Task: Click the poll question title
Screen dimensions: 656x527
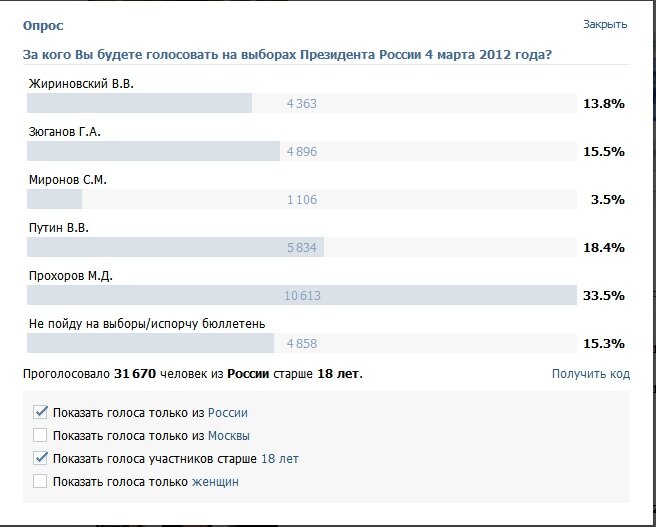Action: point(287,53)
